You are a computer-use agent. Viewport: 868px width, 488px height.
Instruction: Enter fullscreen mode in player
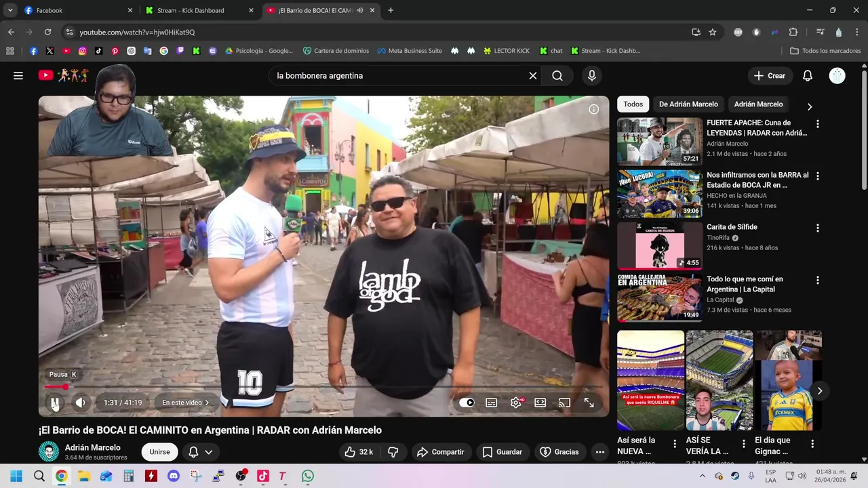[x=589, y=403]
